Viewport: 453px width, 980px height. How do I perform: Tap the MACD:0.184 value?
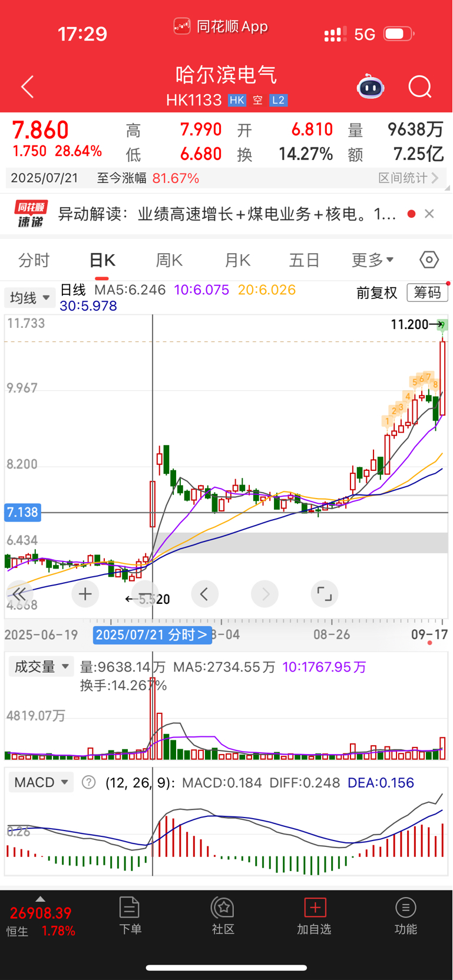222,782
